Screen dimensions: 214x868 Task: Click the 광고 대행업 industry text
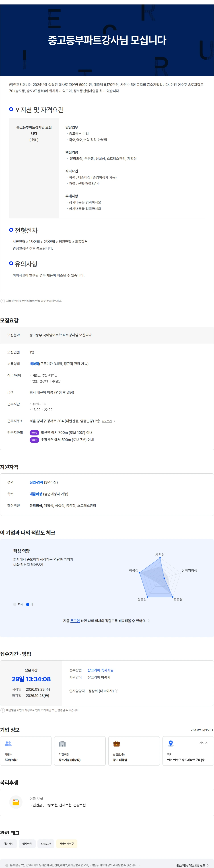tap(120, 760)
